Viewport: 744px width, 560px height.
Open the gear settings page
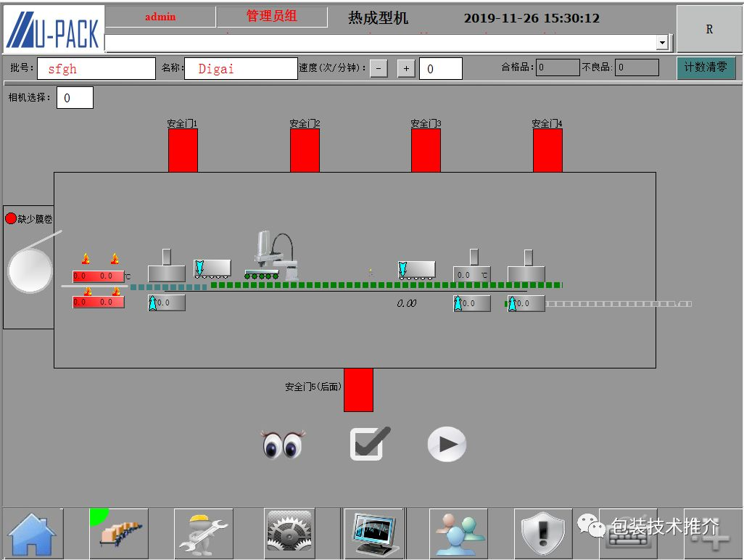(289, 533)
